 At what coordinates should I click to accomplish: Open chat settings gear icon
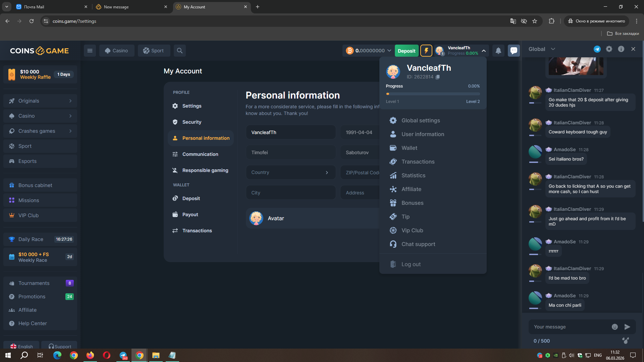(x=609, y=49)
